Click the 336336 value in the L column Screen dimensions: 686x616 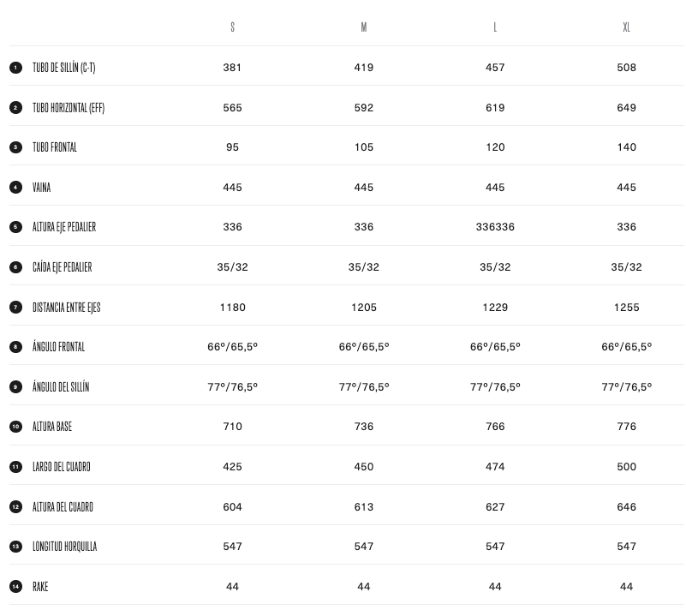click(x=495, y=227)
